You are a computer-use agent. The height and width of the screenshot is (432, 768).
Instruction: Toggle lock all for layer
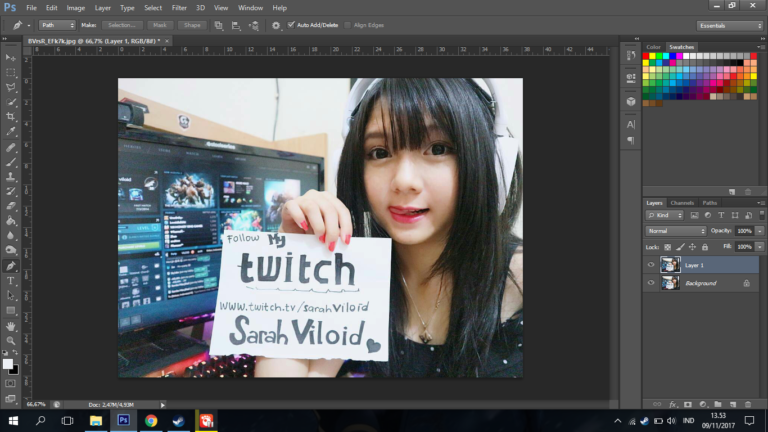[705, 247]
